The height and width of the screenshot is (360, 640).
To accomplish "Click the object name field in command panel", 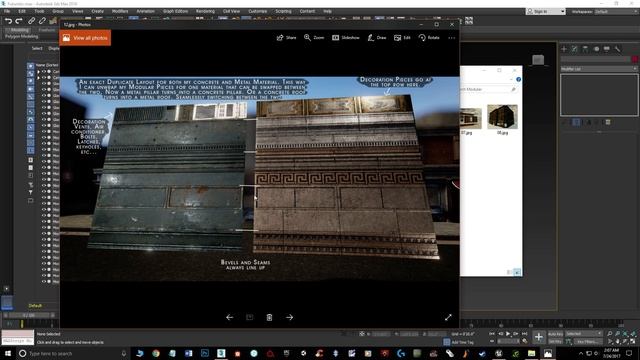I will pos(596,59).
